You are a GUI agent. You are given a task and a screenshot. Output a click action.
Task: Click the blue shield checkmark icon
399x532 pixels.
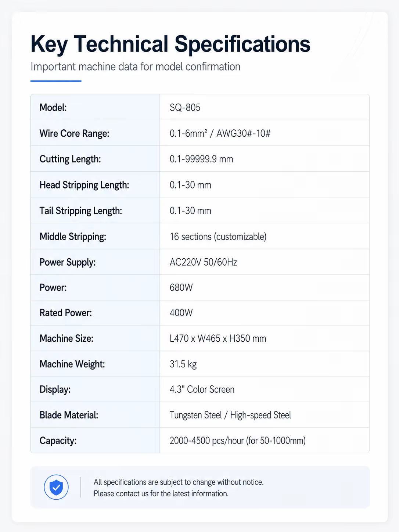pyautogui.click(x=56, y=487)
